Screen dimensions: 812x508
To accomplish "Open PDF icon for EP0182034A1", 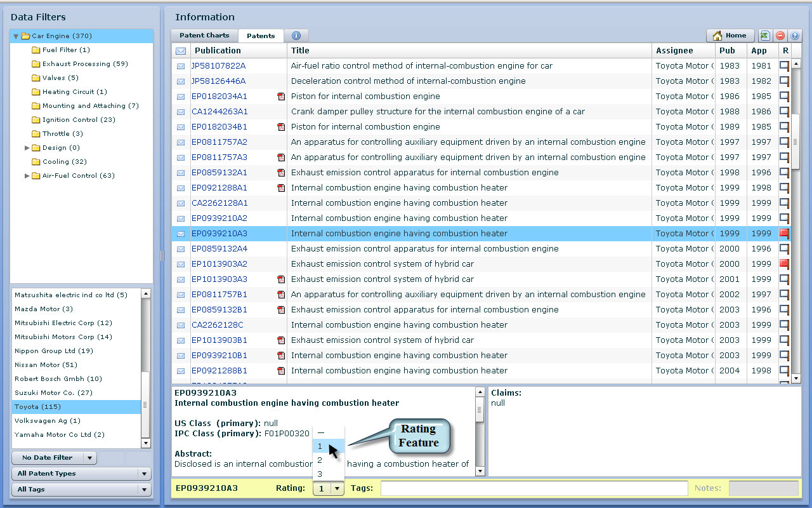I will click(280, 97).
